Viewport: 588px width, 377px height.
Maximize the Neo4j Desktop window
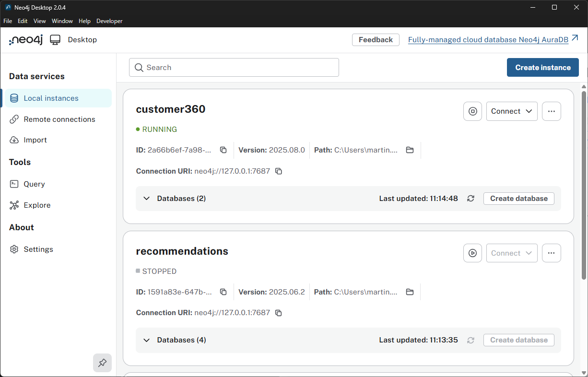[554, 7]
